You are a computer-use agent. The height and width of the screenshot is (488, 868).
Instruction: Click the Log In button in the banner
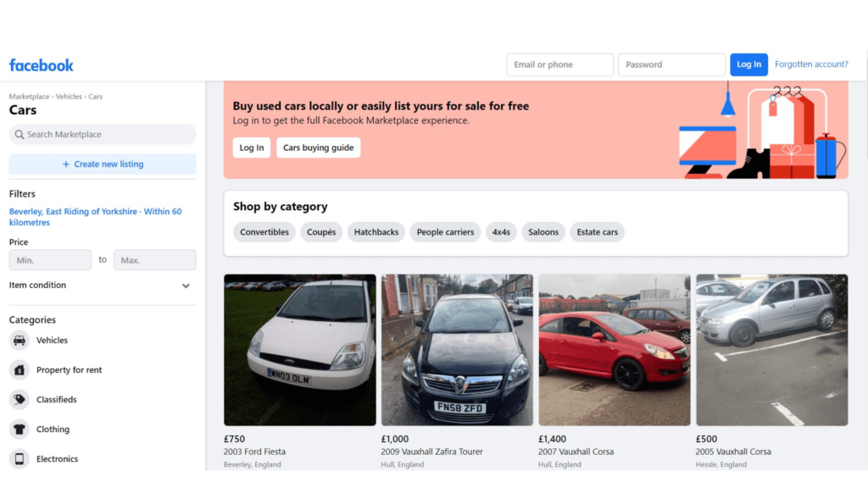[x=251, y=147]
